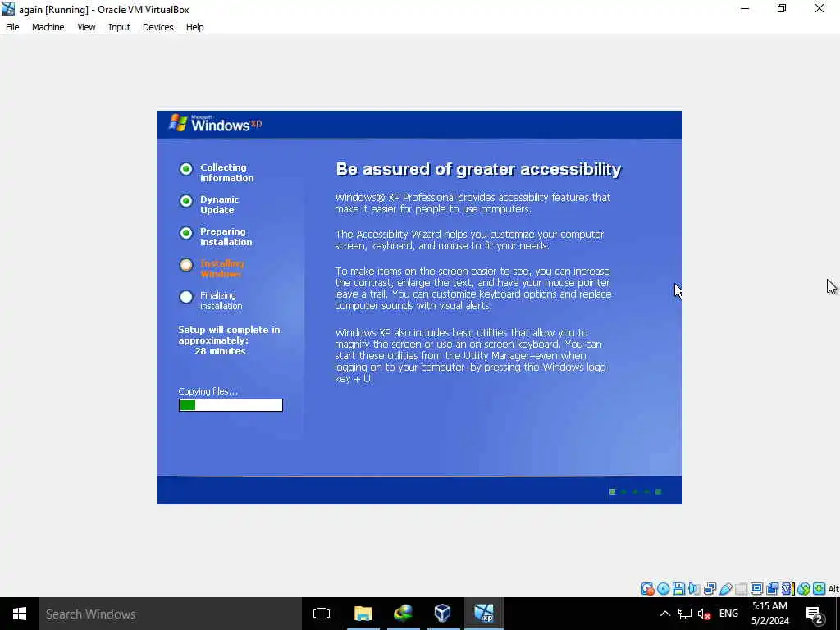840x630 pixels.
Task: Click the mouse integration indicator icon
Action: click(x=804, y=589)
